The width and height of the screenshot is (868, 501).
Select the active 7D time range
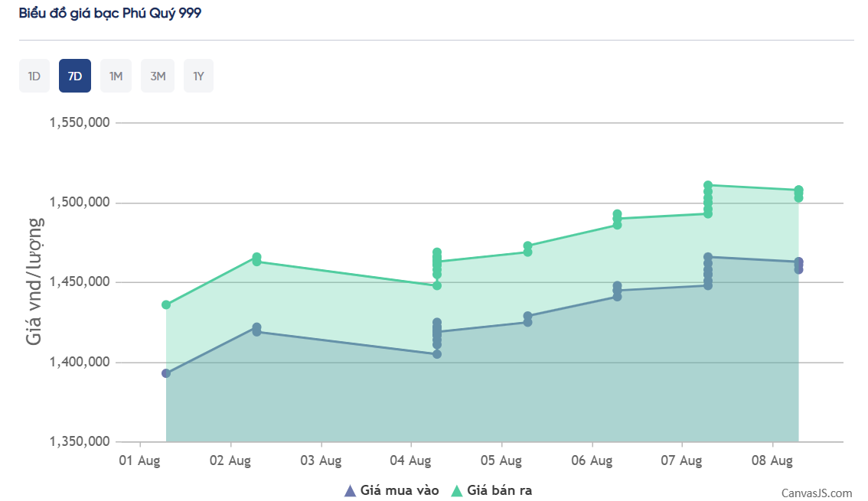click(75, 76)
